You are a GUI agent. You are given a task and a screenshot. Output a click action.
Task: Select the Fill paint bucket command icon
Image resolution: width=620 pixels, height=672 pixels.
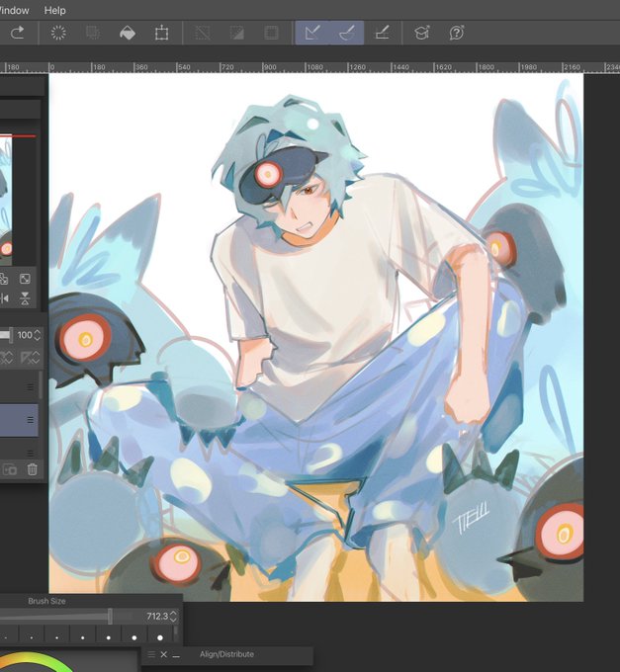128,33
